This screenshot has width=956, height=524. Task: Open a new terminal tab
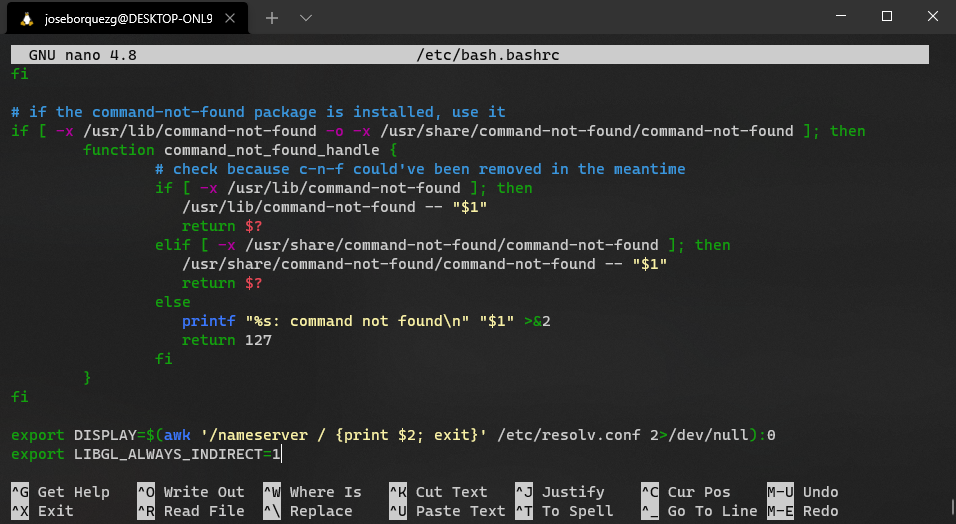click(272, 18)
